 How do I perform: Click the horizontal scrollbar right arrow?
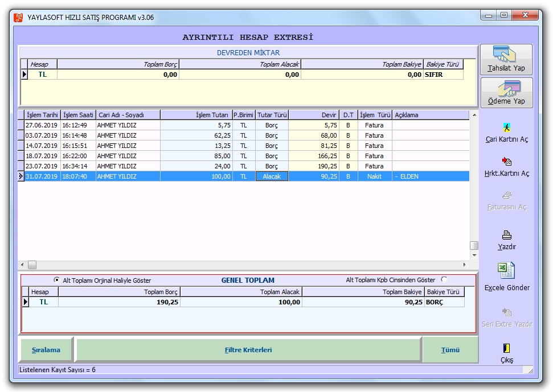click(465, 265)
